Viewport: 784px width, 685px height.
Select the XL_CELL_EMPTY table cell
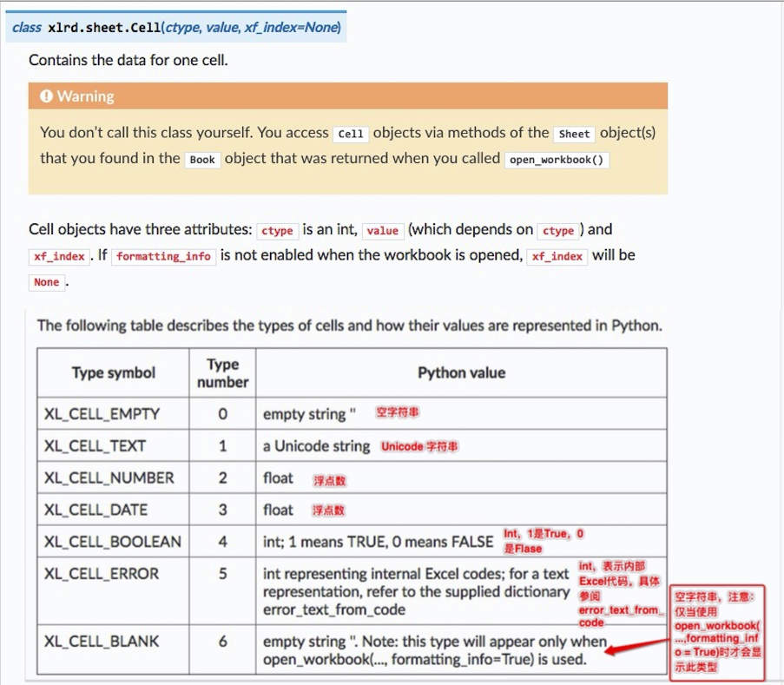[102, 414]
